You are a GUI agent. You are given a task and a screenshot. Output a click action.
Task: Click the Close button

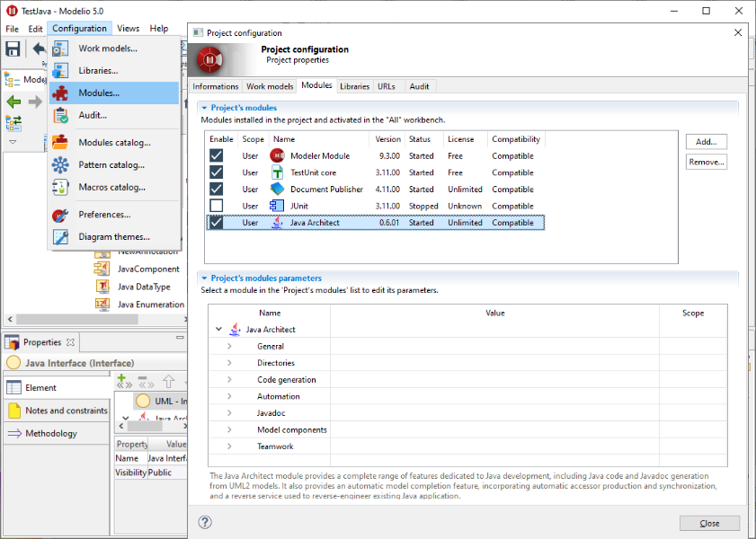click(709, 523)
